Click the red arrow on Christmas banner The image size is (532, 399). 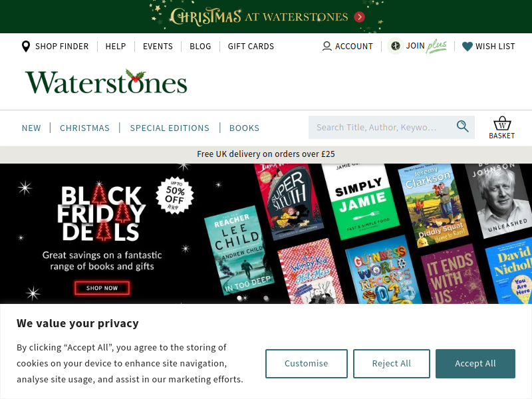tap(359, 17)
